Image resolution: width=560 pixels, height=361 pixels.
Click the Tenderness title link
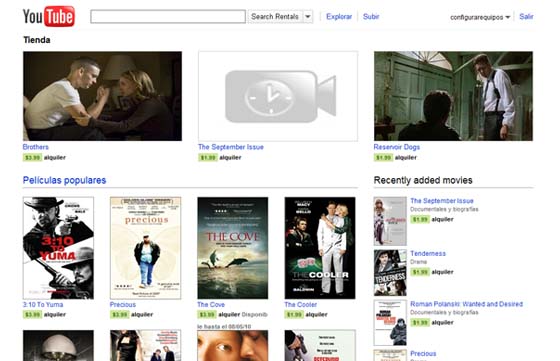click(x=428, y=254)
